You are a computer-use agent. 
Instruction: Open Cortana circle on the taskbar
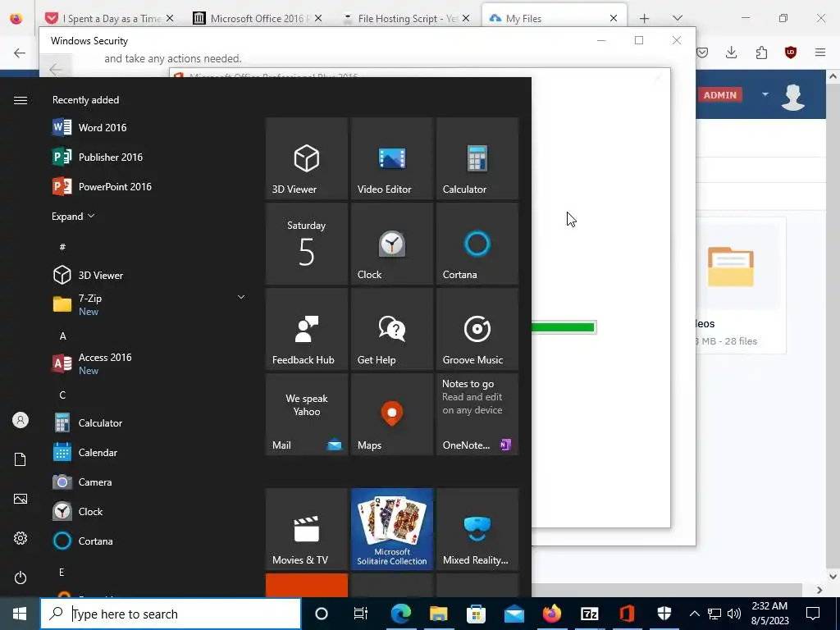(x=321, y=614)
